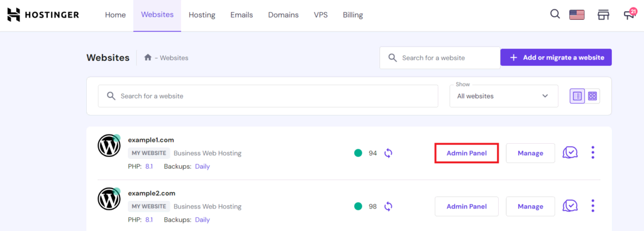Switch to list view layout

point(577,96)
